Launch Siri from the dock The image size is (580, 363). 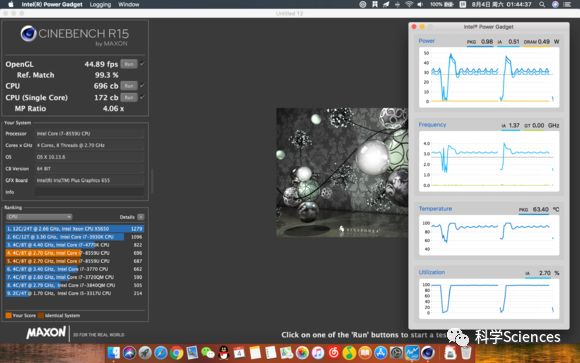click(129, 353)
